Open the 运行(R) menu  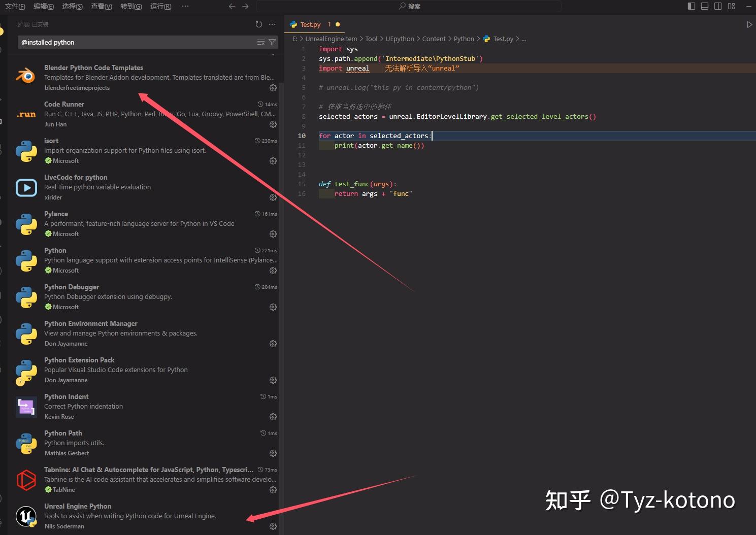pyautogui.click(x=160, y=6)
